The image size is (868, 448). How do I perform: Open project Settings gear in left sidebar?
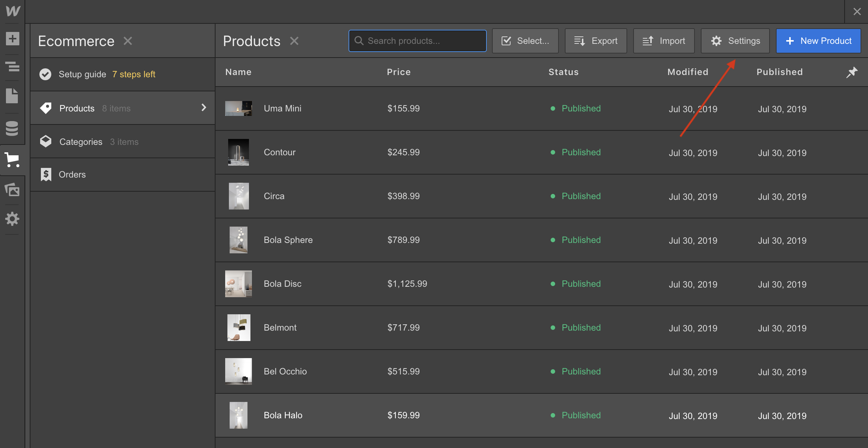(x=12, y=219)
